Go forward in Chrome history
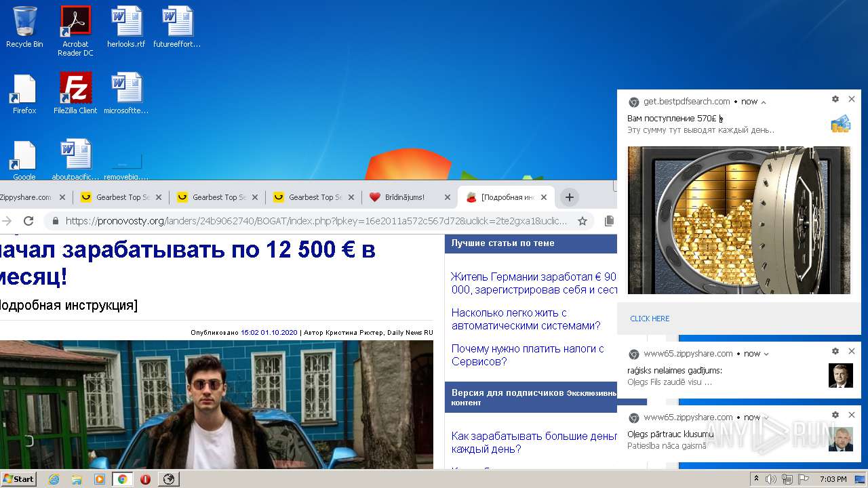Image resolution: width=868 pixels, height=488 pixels. [x=6, y=221]
